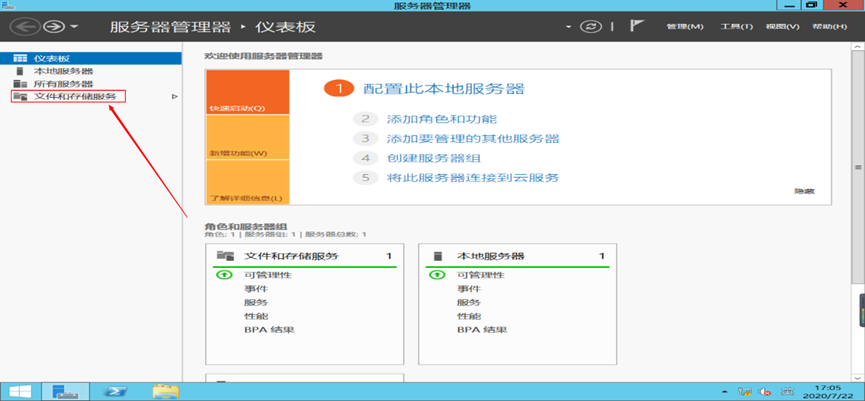
Task: Click Server Manager icon in taskbar
Action: click(x=65, y=392)
